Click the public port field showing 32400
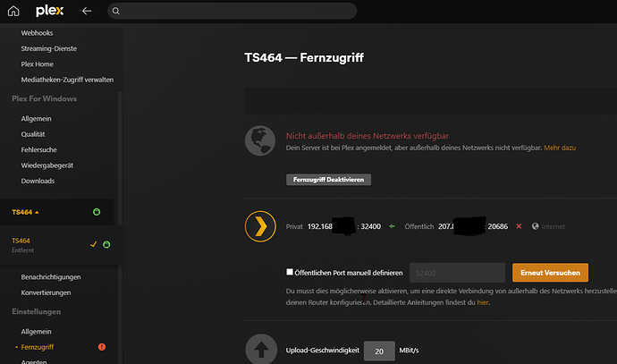This screenshot has height=364, width=617. [457, 273]
